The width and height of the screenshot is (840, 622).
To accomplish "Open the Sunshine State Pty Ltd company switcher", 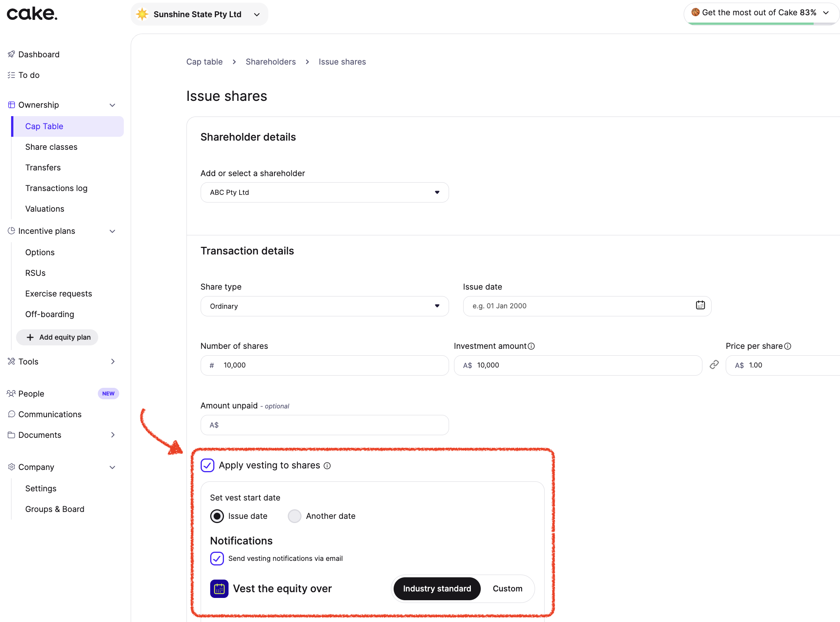I will click(199, 14).
